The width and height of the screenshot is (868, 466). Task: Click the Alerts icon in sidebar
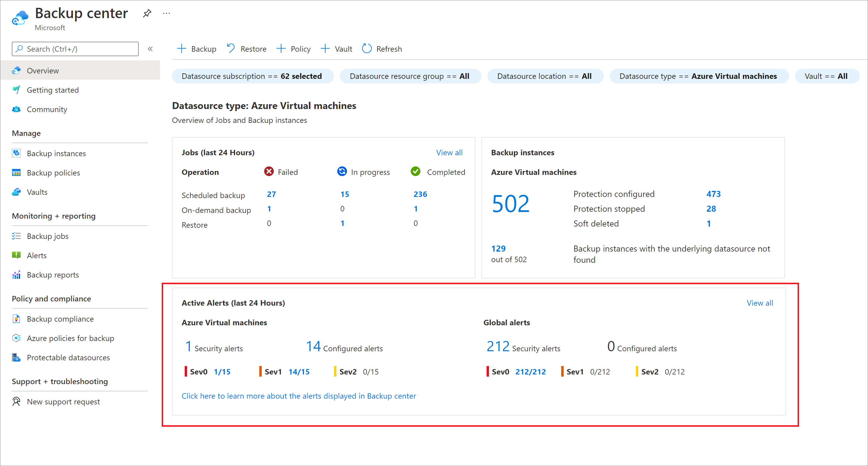17,255
